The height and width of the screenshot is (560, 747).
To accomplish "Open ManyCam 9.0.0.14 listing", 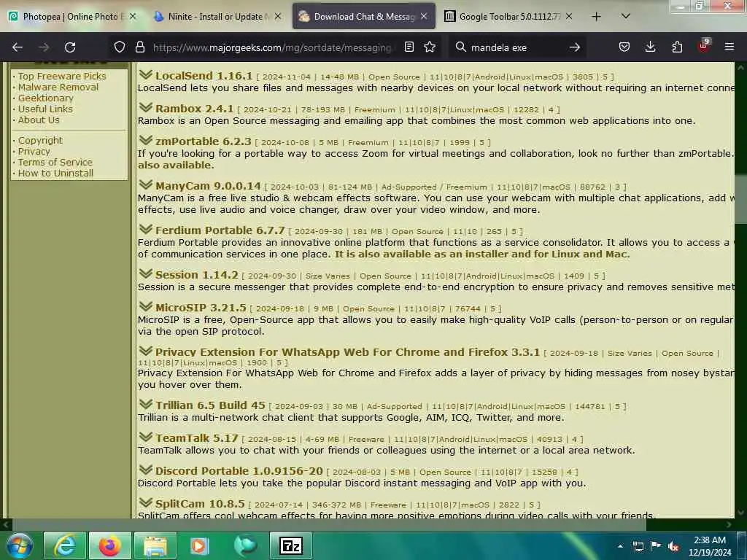I will 208,186.
